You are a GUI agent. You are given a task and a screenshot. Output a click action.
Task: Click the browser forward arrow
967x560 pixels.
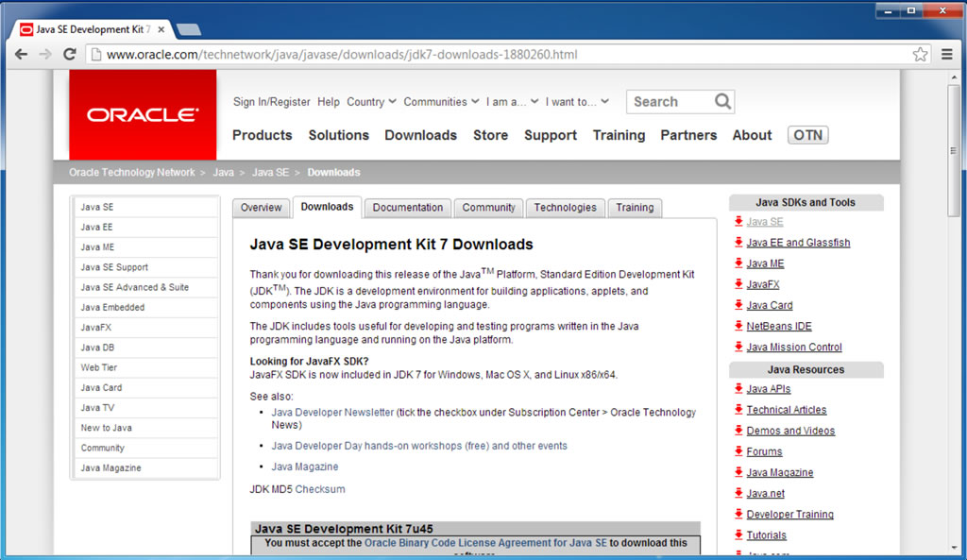click(45, 54)
